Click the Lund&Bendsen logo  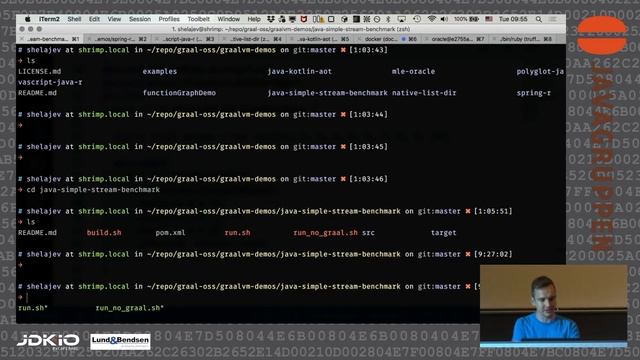click(x=120, y=341)
